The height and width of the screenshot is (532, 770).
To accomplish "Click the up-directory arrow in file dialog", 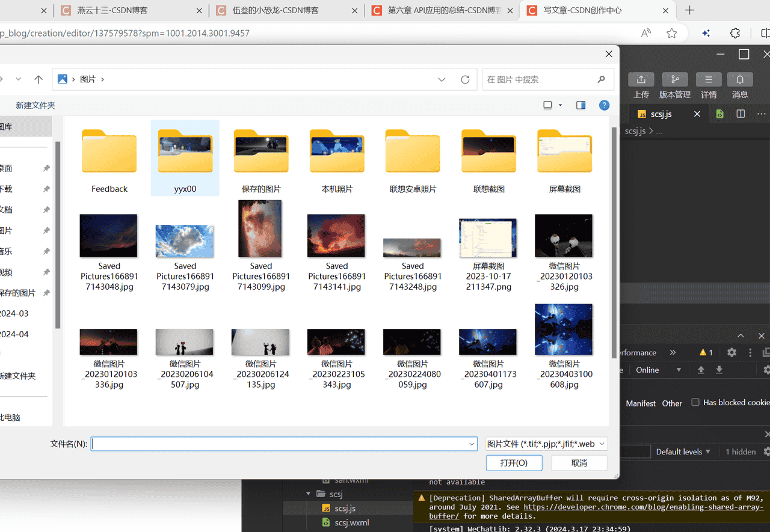I will point(38,79).
